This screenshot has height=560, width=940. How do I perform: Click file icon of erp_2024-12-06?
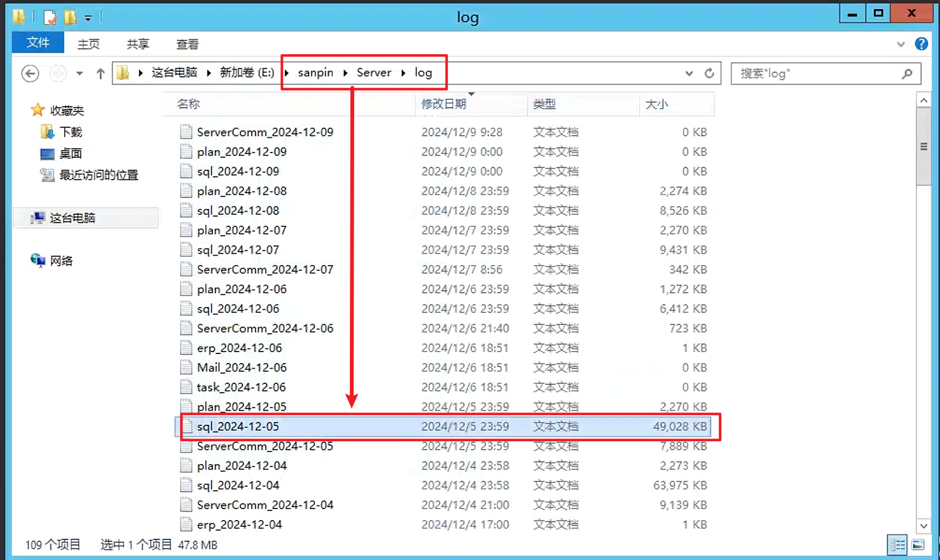tap(186, 348)
